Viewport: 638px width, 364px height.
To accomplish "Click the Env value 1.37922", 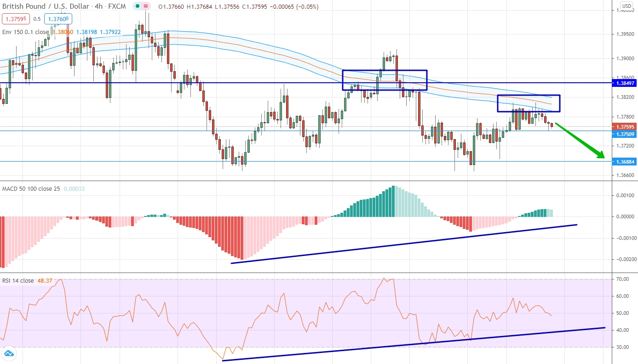I will (110, 32).
